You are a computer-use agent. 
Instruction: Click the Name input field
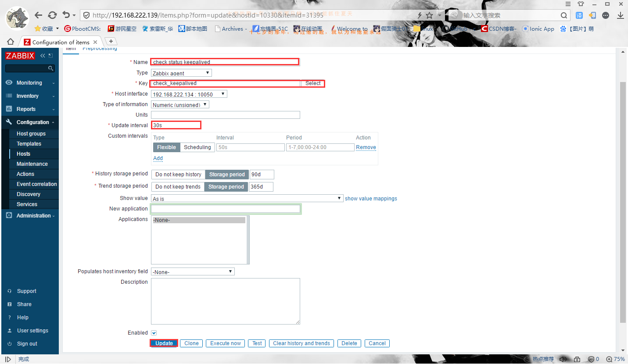(225, 62)
